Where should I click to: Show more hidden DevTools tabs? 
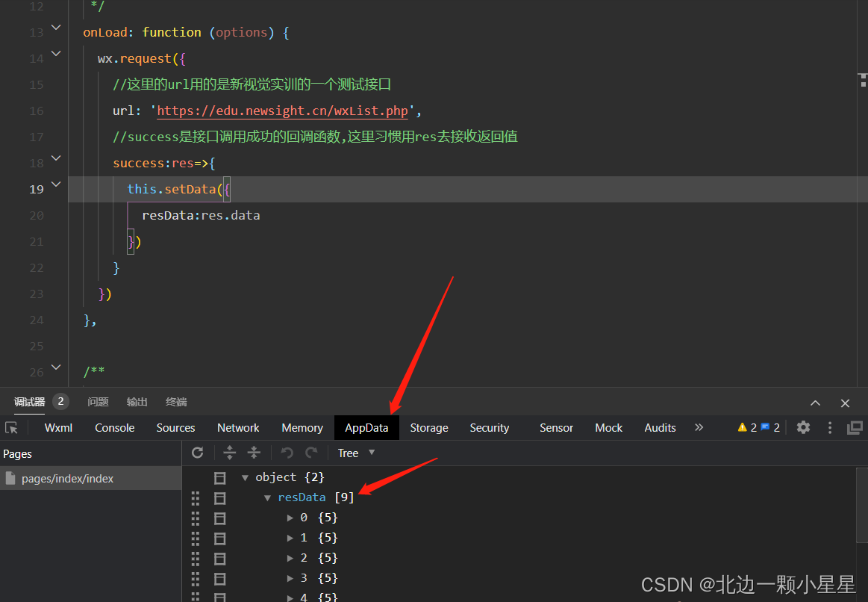point(699,427)
